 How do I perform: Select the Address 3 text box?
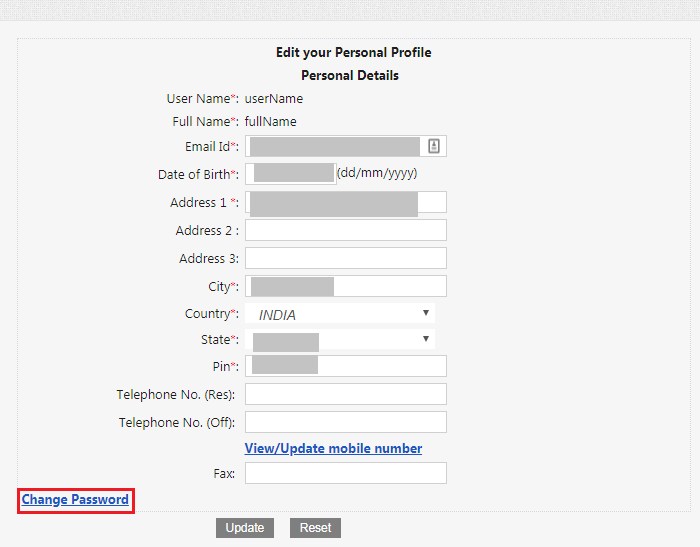[346, 258]
